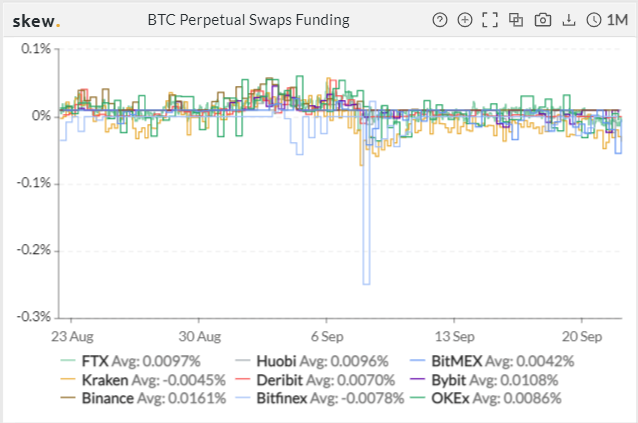Download the chart data
This screenshot has height=423, width=638.
click(x=569, y=20)
